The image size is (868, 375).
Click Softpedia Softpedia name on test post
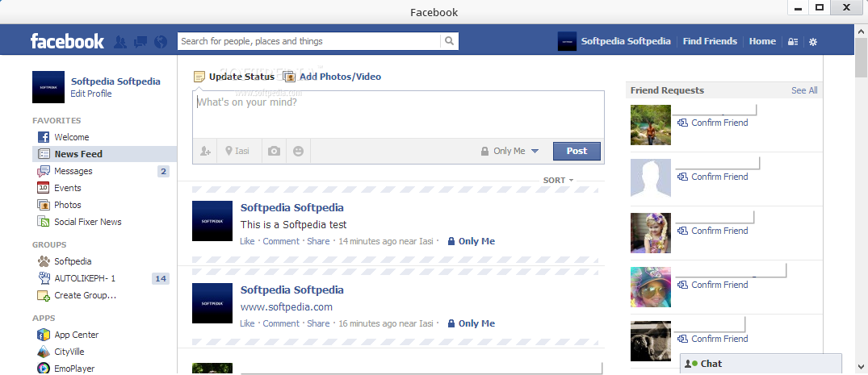point(291,208)
